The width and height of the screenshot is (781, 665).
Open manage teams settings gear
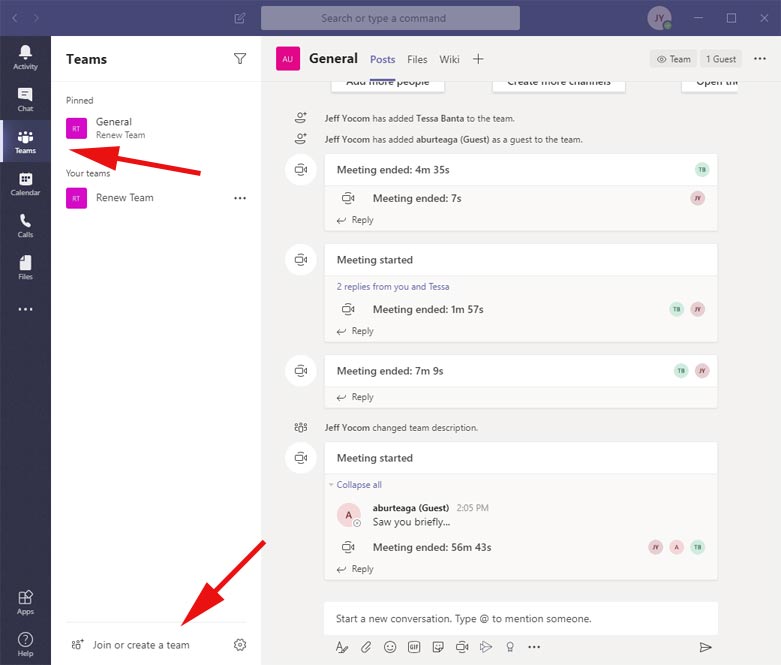coord(240,645)
